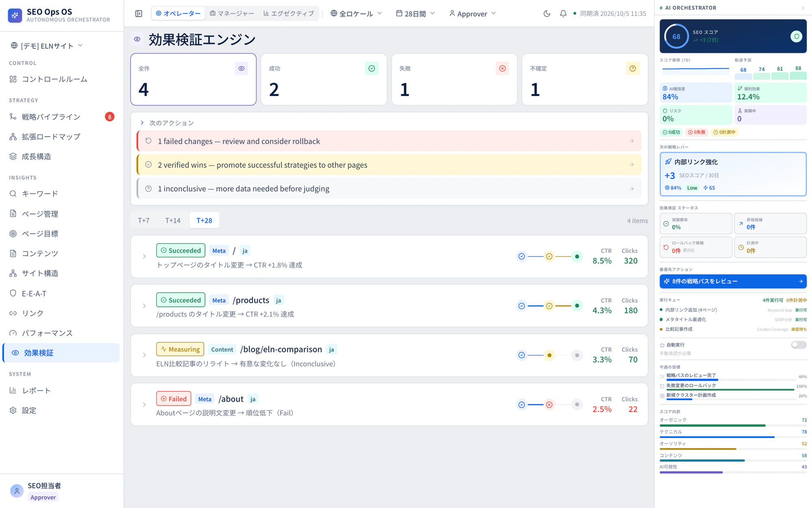The width and height of the screenshot is (812, 508).
Task: Collapse the AI Orchestrator panel chevron
Action: click(803, 8)
